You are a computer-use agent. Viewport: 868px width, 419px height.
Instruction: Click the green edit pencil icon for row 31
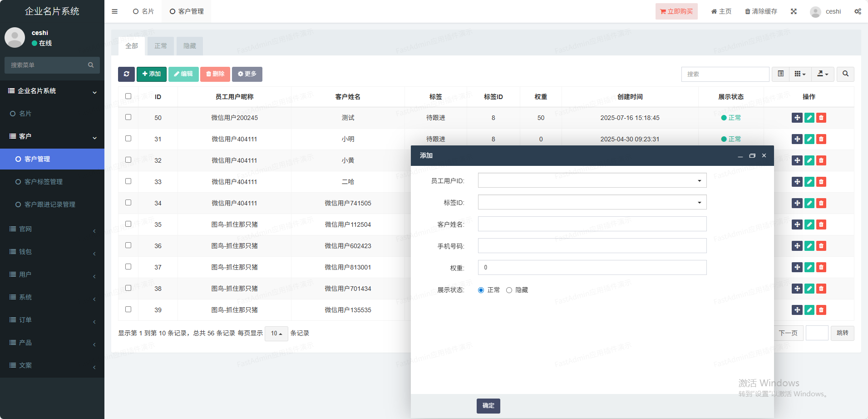(809, 139)
